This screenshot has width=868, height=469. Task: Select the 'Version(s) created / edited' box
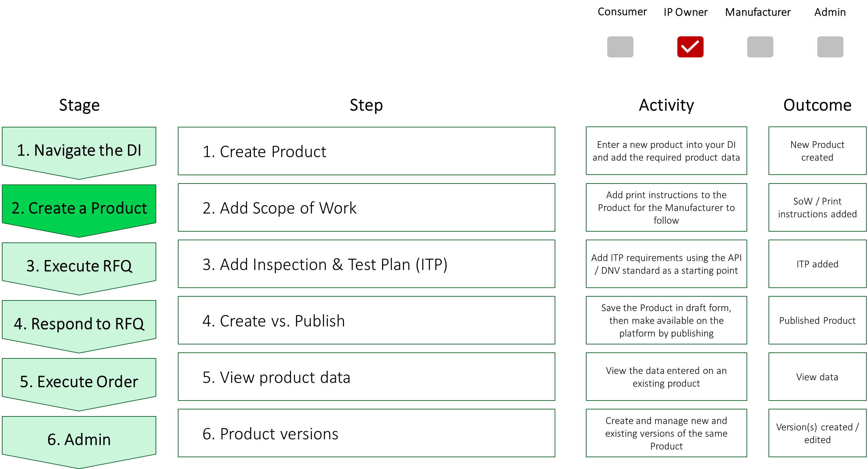coord(817,433)
